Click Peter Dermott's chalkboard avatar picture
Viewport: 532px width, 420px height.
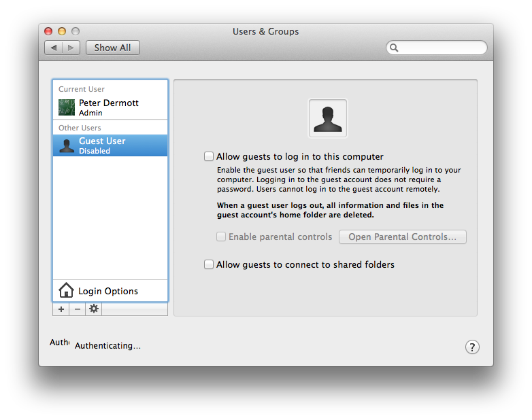pos(67,107)
